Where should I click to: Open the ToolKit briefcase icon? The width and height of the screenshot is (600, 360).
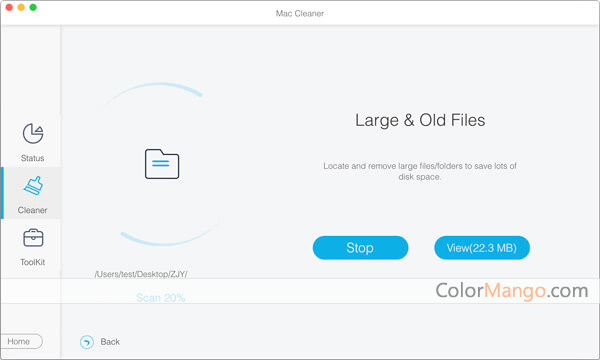click(33, 238)
